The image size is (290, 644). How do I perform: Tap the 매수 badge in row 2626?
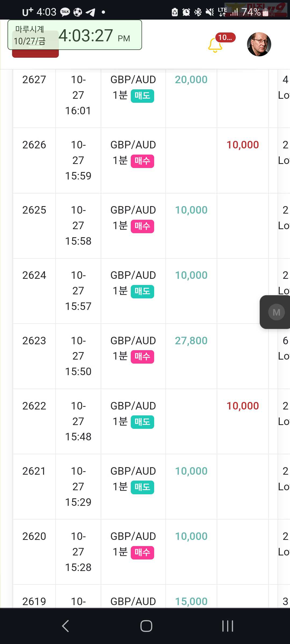click(x=142, y=161)
